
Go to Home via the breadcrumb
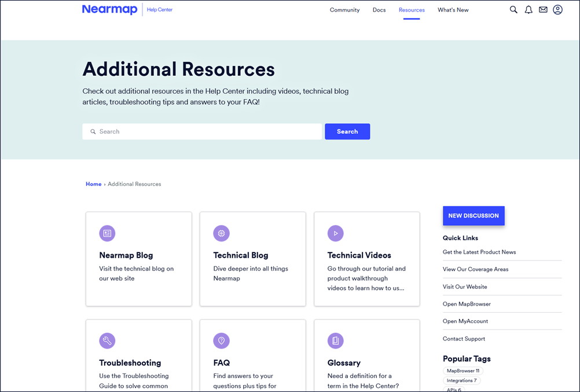click(94, 184)
